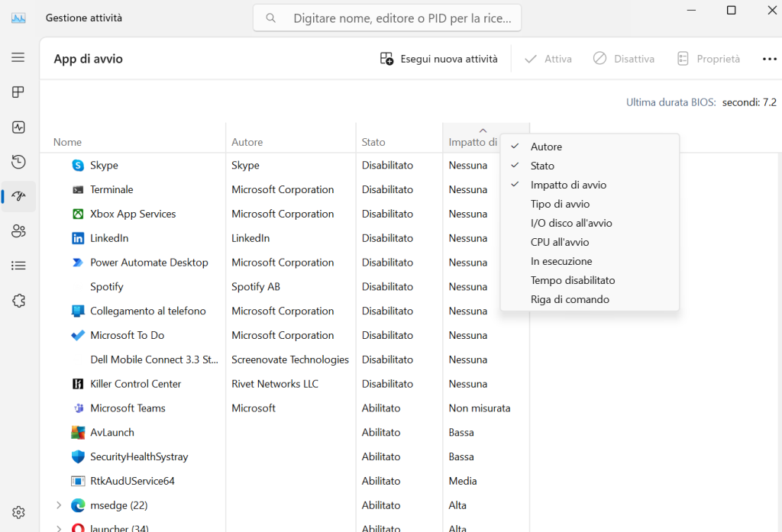Expand the msedge (22) group
Image resolution: width=782 pixels, height=532 pixels.
point(59,505)
